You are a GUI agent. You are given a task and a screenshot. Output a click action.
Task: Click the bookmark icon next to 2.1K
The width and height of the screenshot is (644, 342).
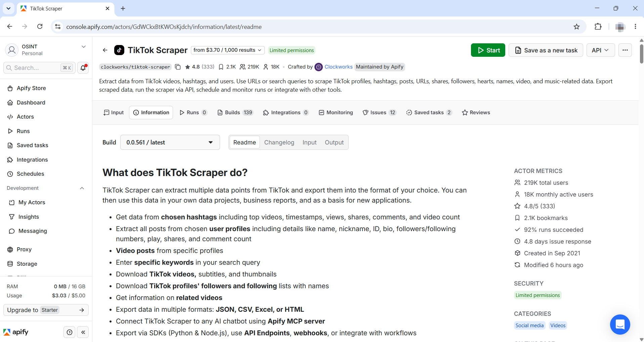(221, 67)
